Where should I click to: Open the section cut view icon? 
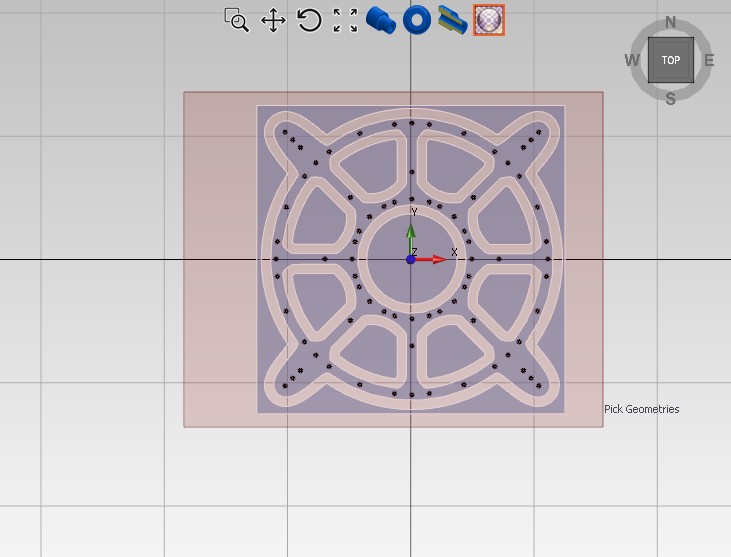tap(453, 21)
